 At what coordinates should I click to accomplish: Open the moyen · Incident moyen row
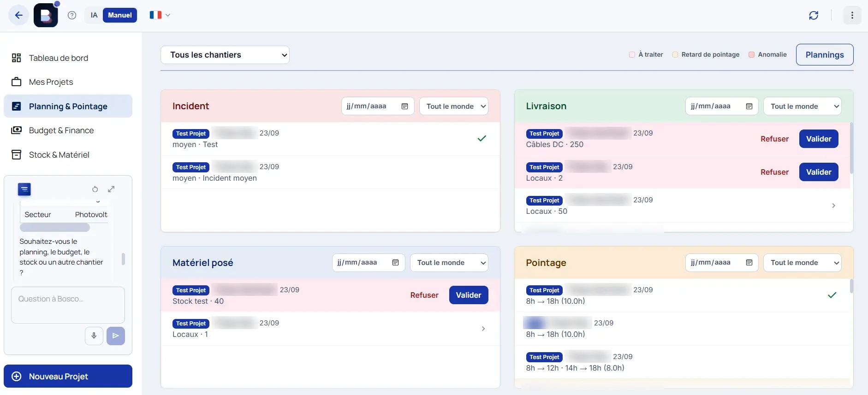pos(330,172)
